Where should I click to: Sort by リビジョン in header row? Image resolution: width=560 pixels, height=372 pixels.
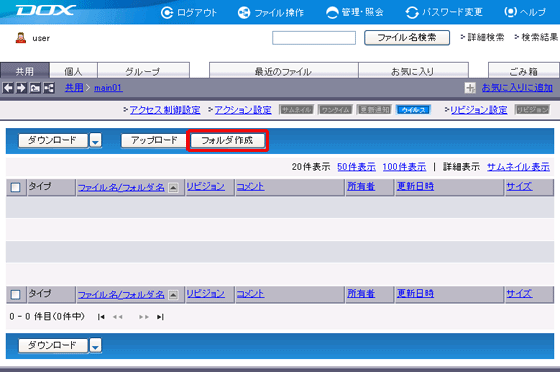(x=206, y=186)
